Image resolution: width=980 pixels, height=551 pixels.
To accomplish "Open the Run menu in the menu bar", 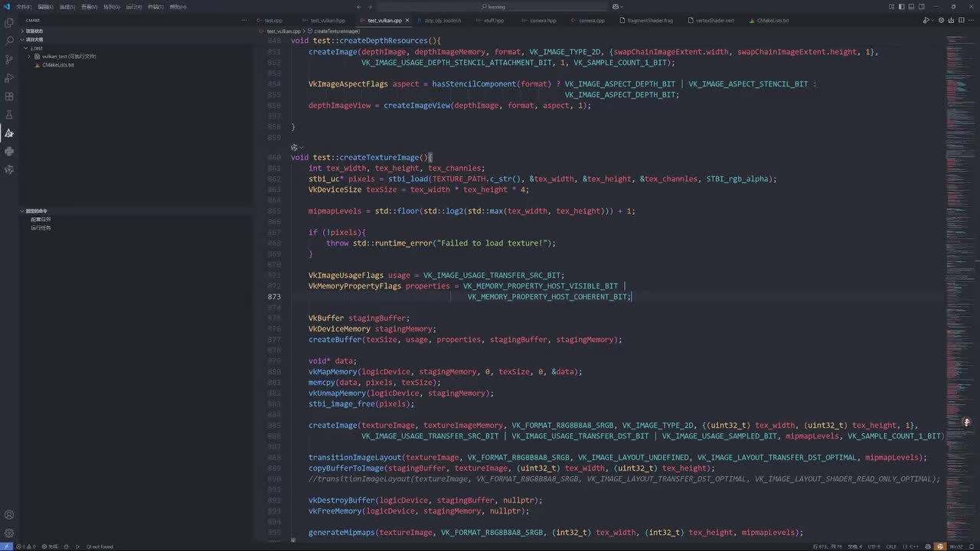I will (x=134, y=7).
